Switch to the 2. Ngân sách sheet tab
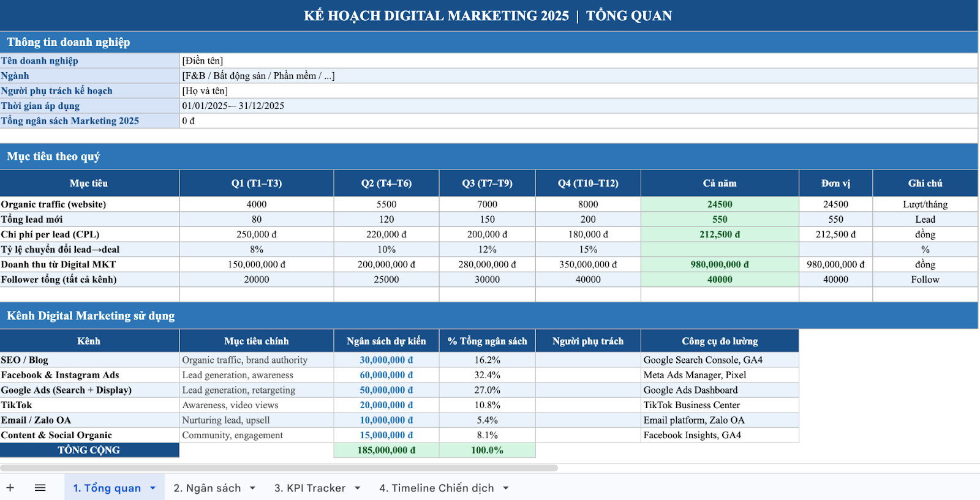Viewport: 980px width, 500px height. (x=207, y=488)
